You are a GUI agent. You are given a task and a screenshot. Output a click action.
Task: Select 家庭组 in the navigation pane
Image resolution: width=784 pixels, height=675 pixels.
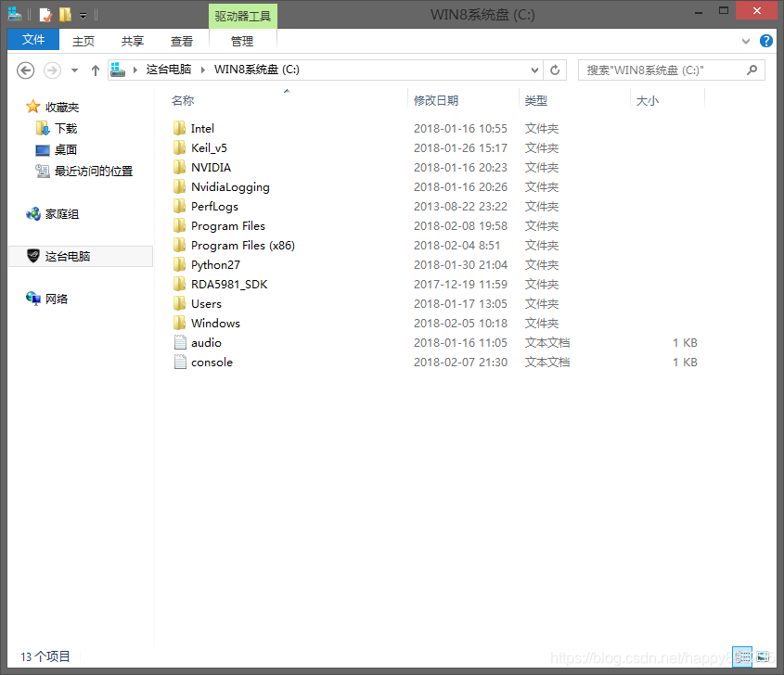[x=62, y=214]
